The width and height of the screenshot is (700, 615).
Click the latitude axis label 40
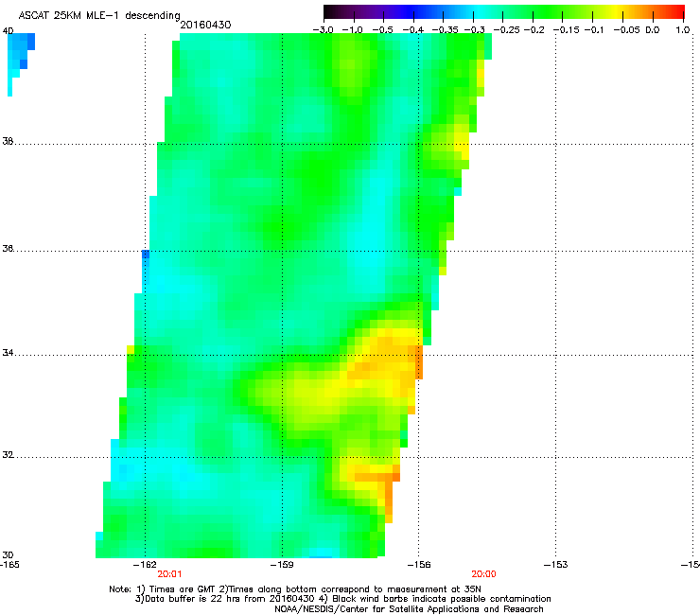[8, 31]
